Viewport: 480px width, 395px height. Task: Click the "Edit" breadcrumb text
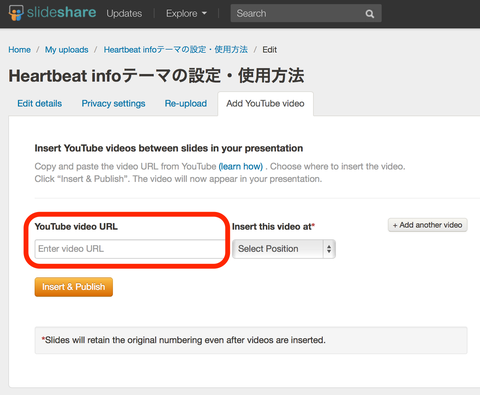coord(269,50)
